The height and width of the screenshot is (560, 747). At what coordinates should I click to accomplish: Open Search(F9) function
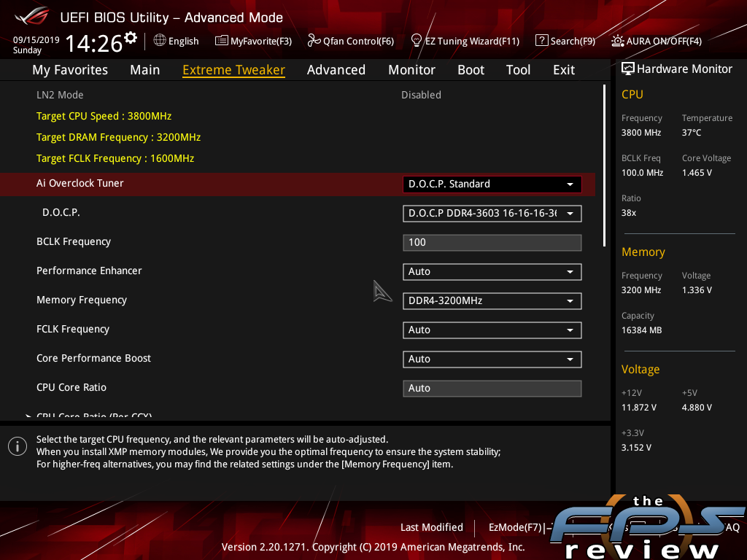pyautogui.click(x=573, y=41)
